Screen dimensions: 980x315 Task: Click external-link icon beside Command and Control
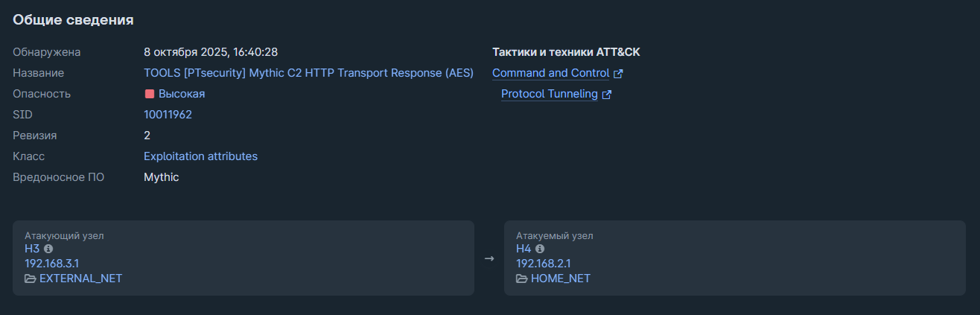[x=618, y=74]
